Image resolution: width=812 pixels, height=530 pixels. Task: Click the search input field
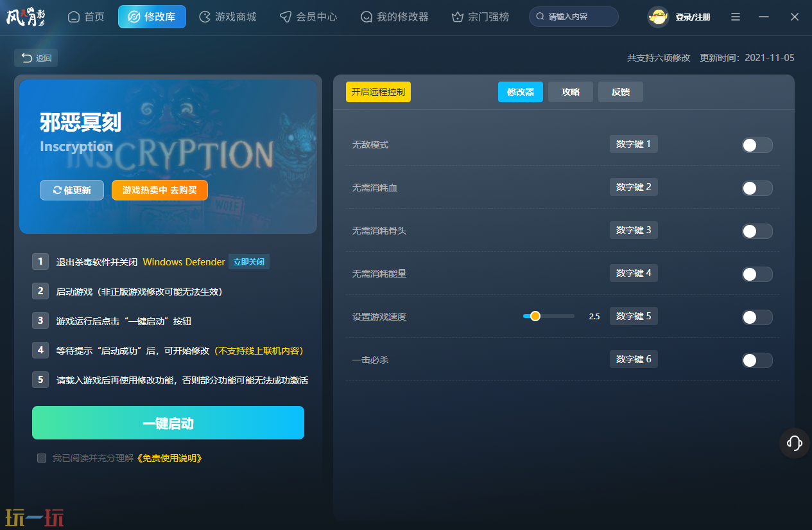click(574, 17)
